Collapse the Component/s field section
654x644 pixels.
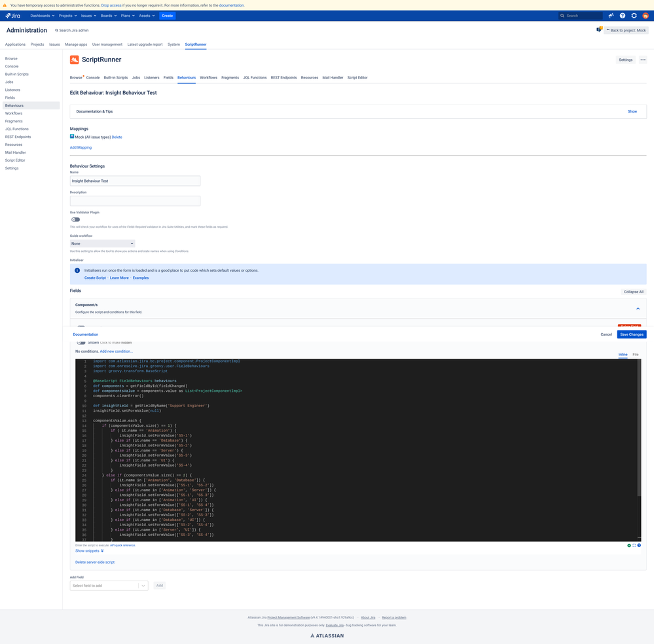pos(637,308)
